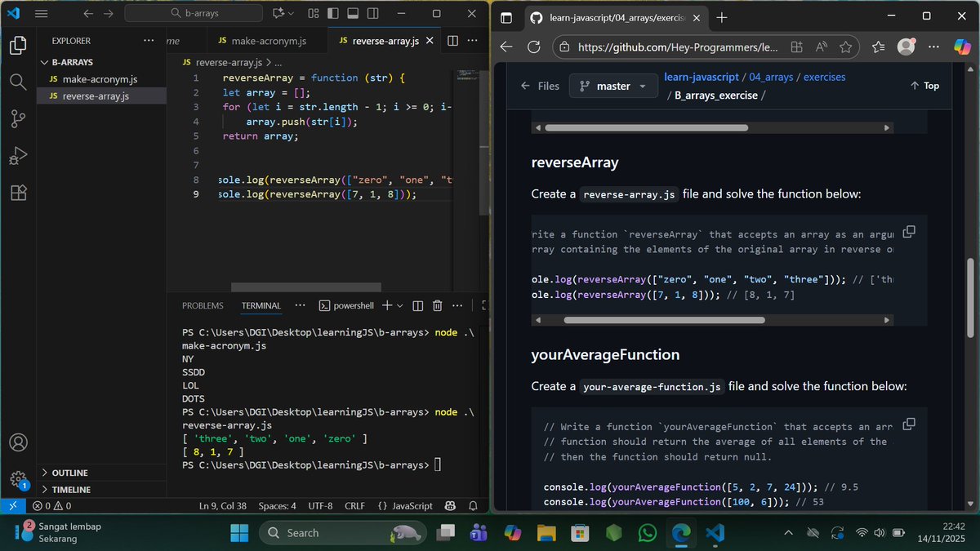Click the Top button to scroll up
Screen dimensions: 980x551
pyautogui.click(x=924, y=85)
